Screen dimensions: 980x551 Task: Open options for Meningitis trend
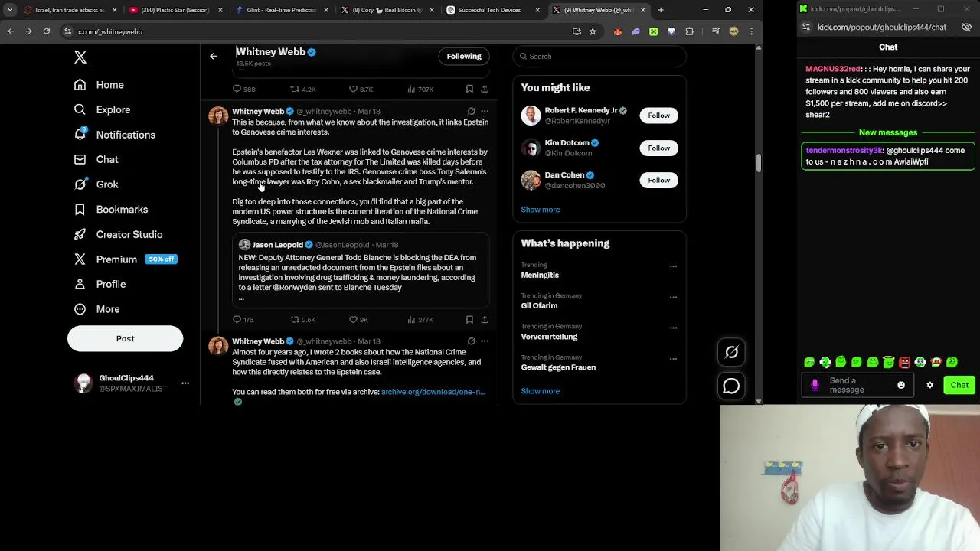pos(673,266)
